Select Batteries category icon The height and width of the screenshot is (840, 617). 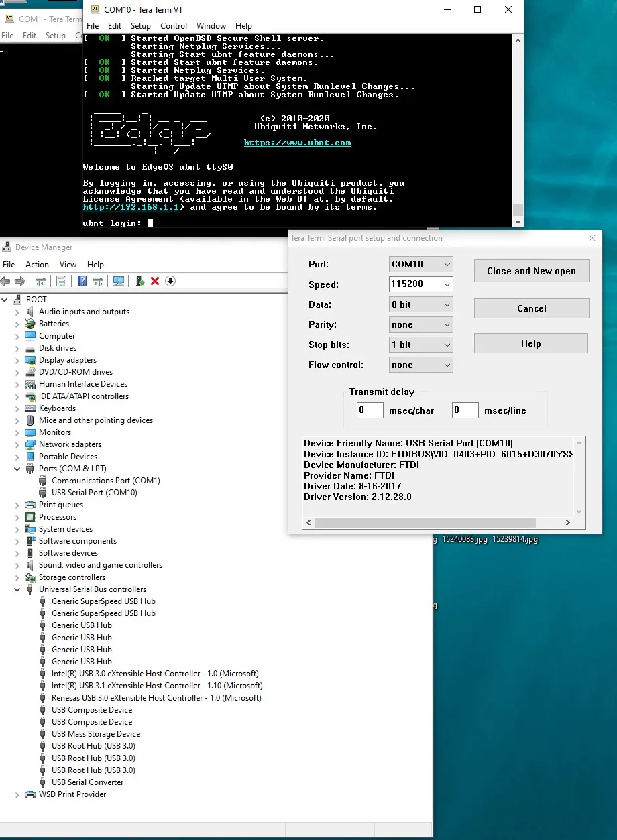[30, 324]
